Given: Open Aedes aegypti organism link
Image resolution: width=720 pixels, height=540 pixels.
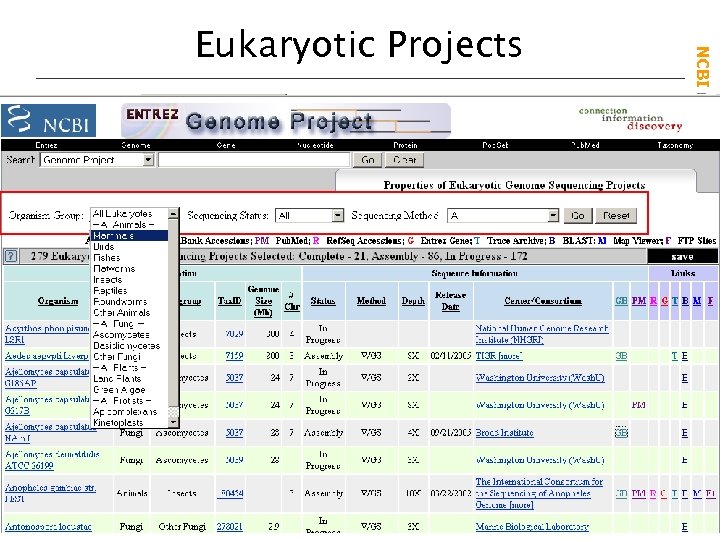Looking at the screenshot, I should pyautogui.click(x=46, y=356).
